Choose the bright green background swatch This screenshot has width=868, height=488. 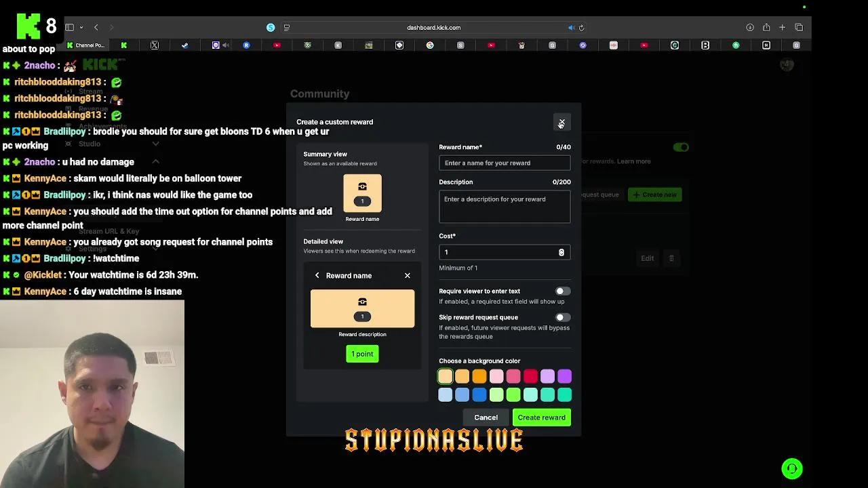513,394
